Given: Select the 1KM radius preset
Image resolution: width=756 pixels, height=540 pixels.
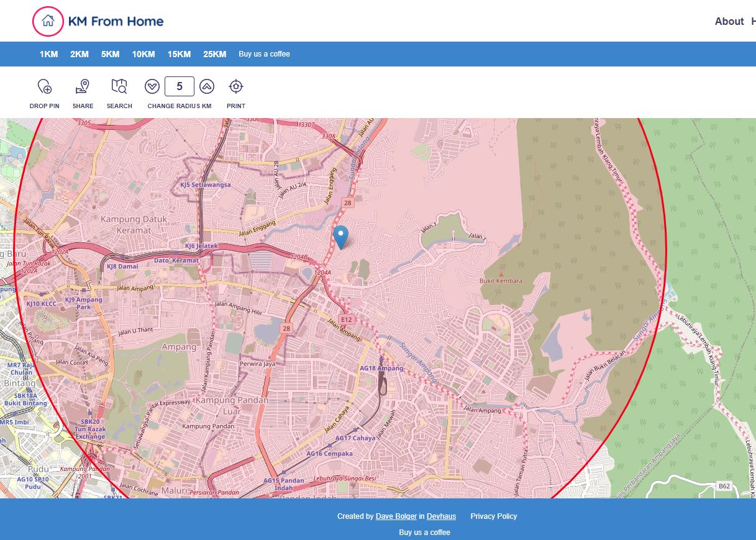Looking at the screenshot, I should click(48, 54).
